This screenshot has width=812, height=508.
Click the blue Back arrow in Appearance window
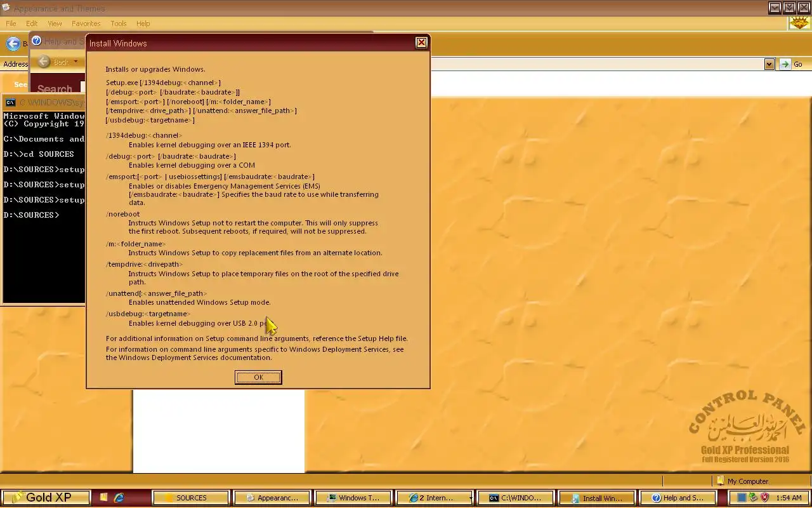13,43
